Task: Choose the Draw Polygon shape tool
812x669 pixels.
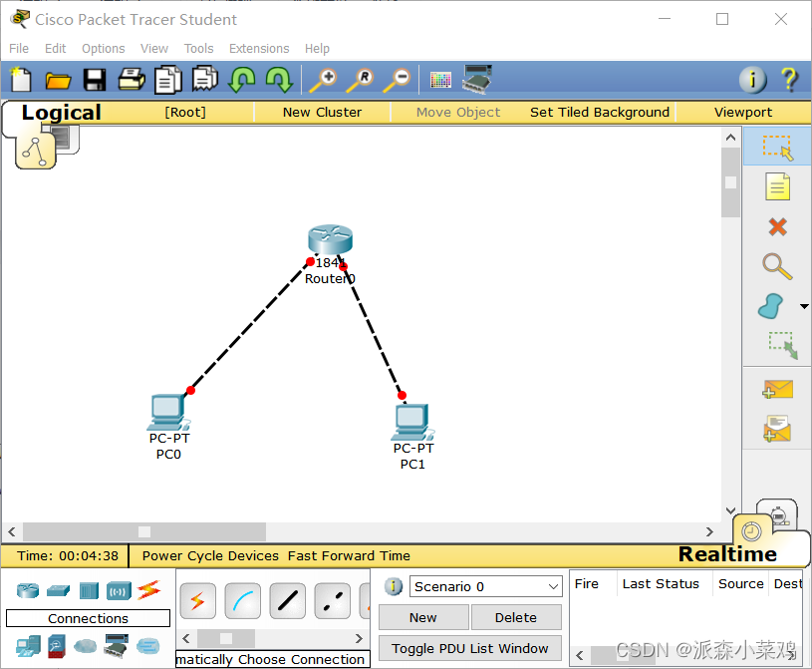Action: click(770, 306)
